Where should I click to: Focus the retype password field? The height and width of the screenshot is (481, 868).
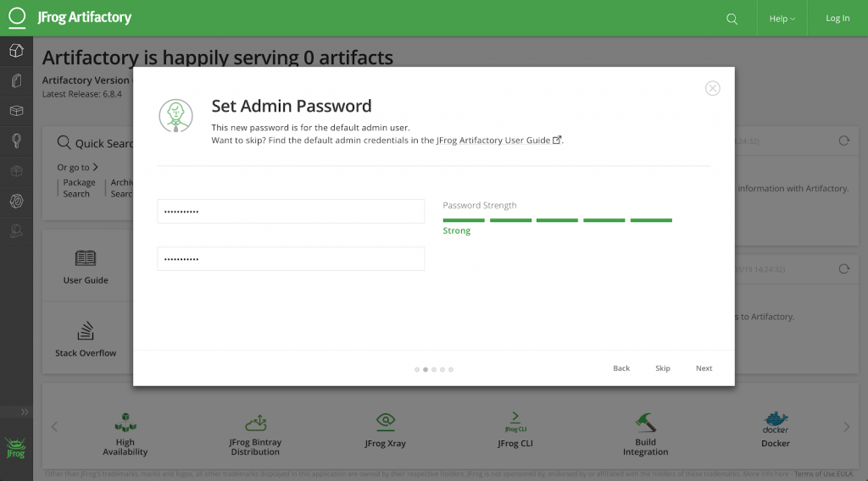pyautogui.click(x=291, y=259)
